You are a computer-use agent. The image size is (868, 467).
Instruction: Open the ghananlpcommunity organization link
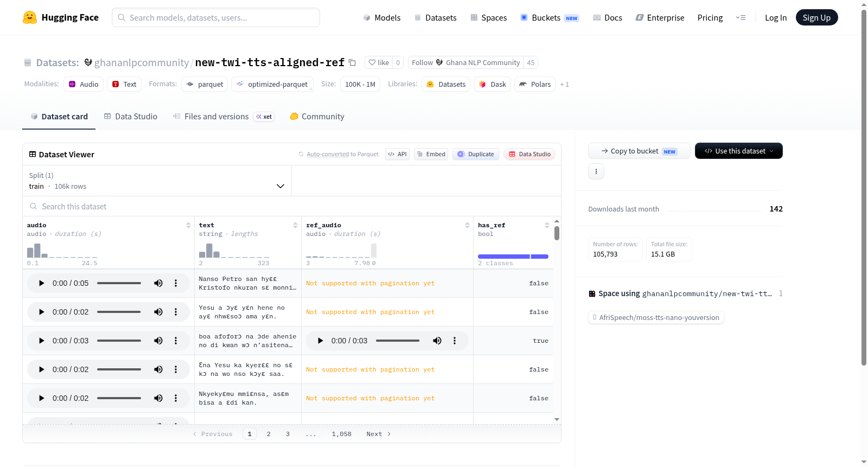click(x=142, y=62)
